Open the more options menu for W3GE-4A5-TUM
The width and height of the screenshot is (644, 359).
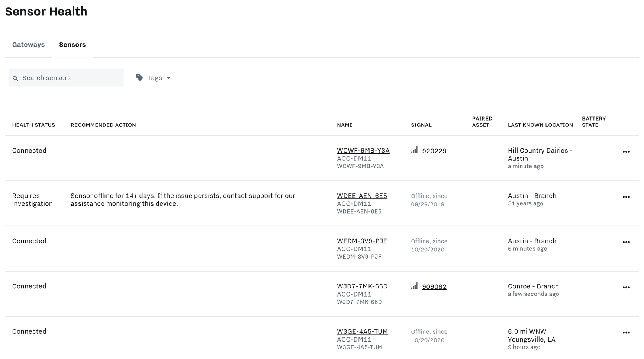(x=626, y=333)
